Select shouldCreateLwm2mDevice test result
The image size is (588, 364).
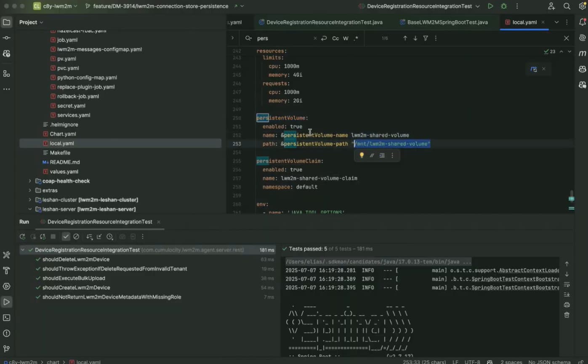click(76, 288)
